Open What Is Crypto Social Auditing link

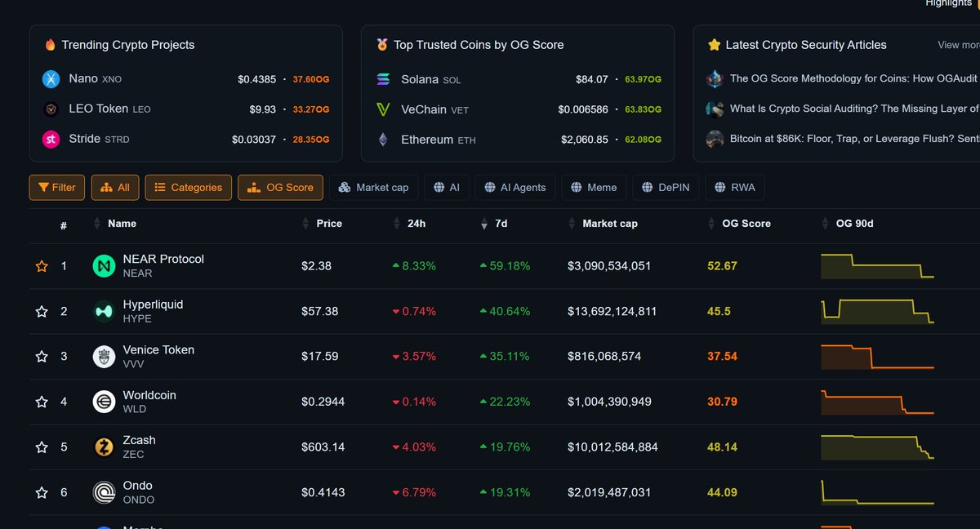(x=854, y=109)
